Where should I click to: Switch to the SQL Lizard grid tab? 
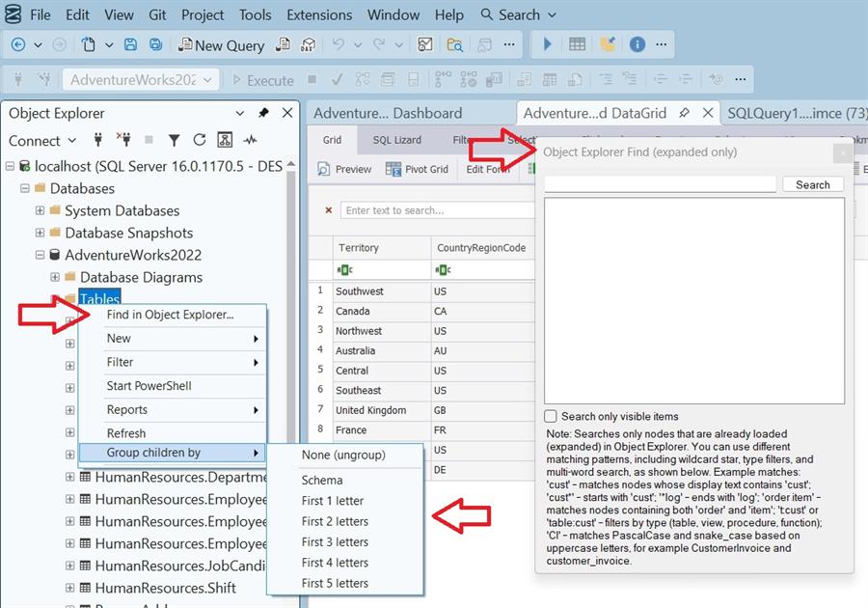(x=397, y=140)
